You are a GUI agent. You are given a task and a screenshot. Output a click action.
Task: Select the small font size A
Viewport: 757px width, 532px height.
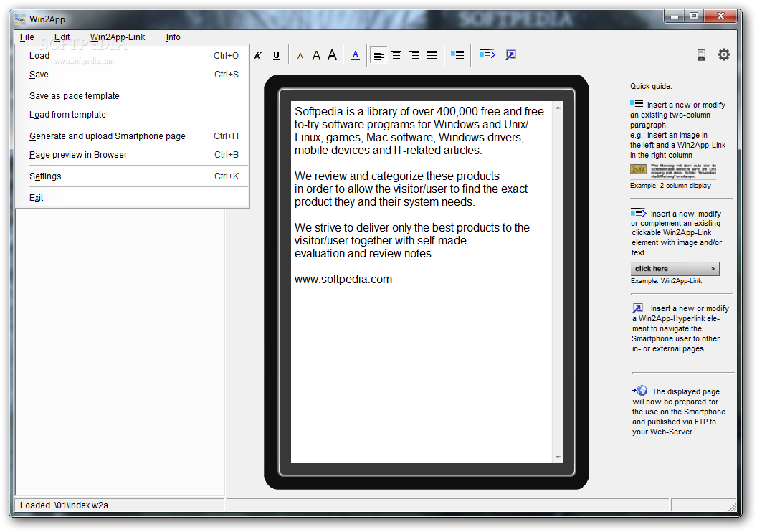300,56
